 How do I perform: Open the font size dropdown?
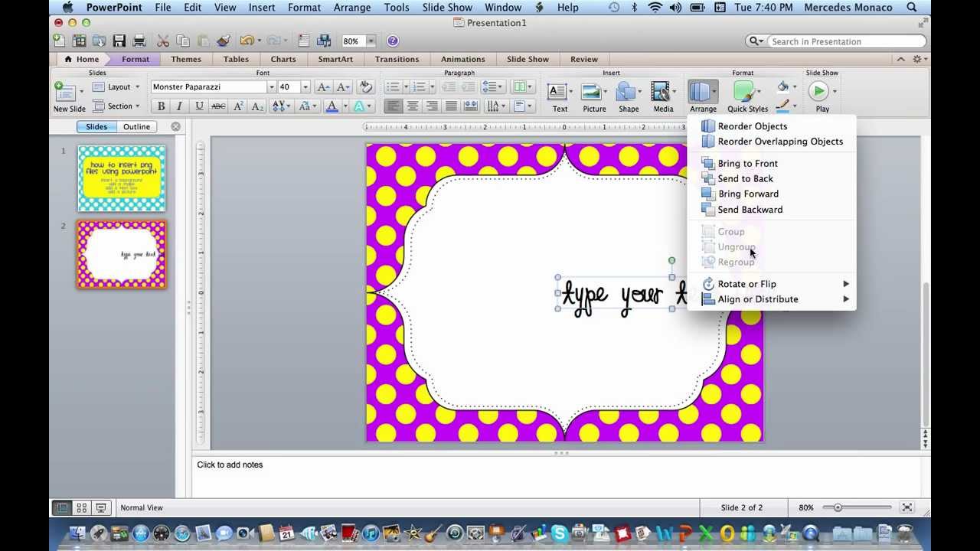(x=305, y=87)
